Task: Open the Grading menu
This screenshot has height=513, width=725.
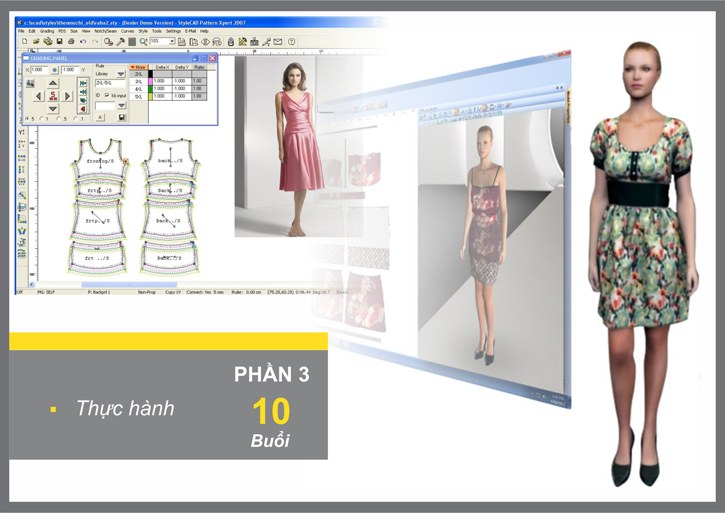Action: pos(47,31)
